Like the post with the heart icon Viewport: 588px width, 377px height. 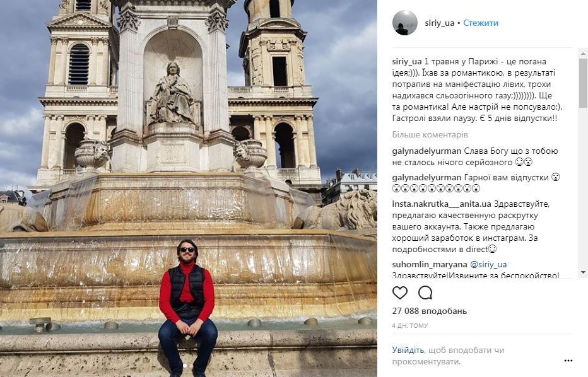click(x=400, y=293)
